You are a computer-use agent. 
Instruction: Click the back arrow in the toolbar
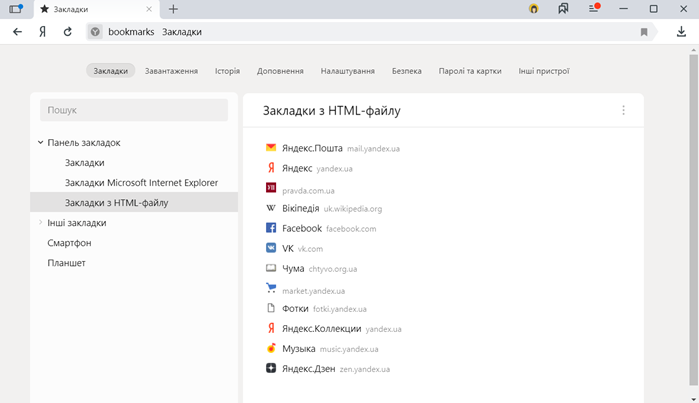click(x=17, y=32)
